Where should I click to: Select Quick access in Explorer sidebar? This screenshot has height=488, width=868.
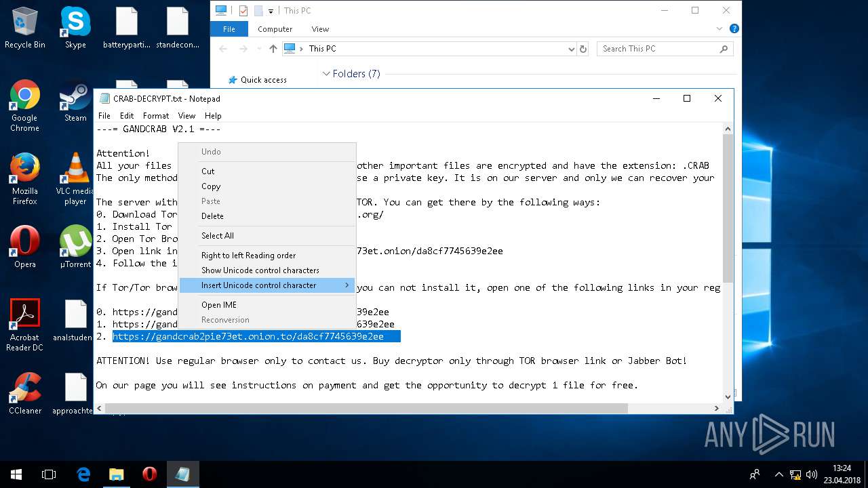tap(264, 80)
